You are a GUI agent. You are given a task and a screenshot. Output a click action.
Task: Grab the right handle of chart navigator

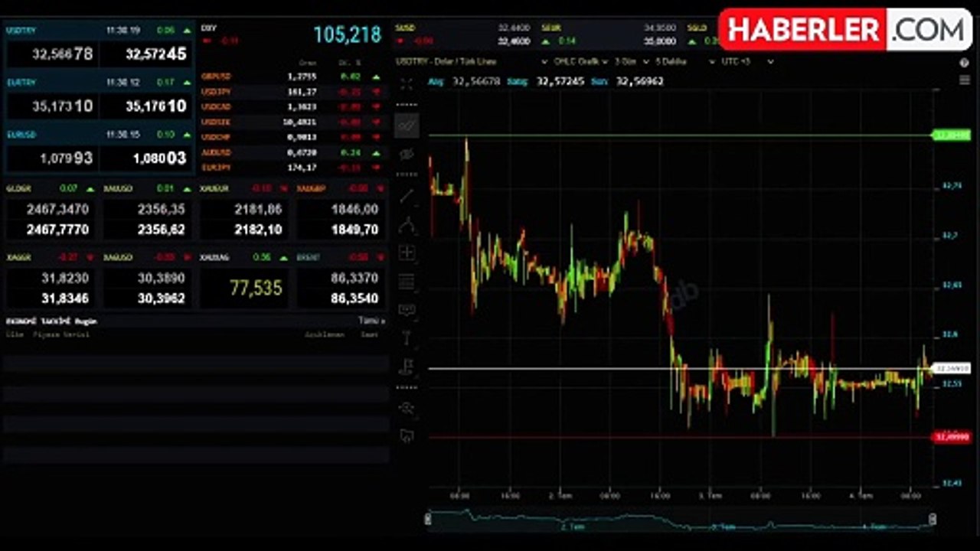[x=933, y=520]
